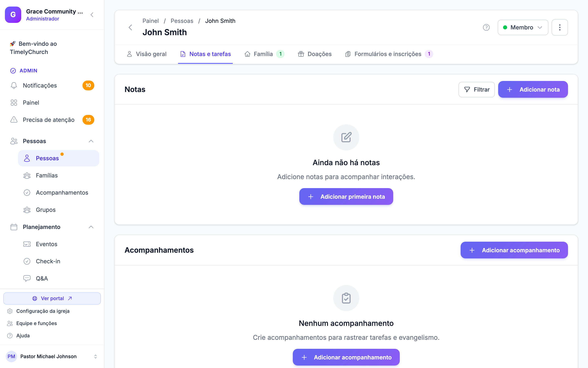Click the Acompanhamentos check icon in sidebar

tap(27, 193)
